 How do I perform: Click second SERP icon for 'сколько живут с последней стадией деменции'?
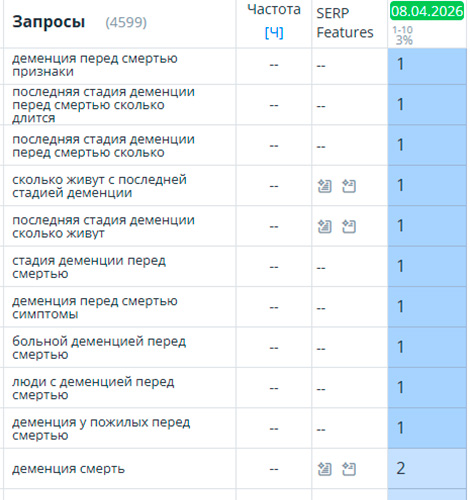click(x=349, y=186)
